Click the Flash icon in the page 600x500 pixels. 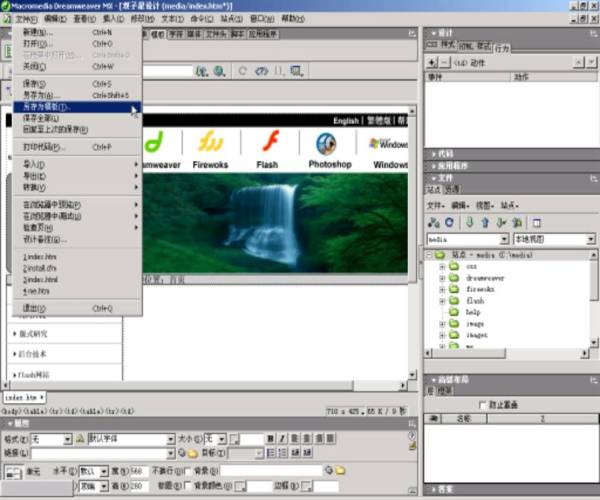[x=271, y=142]
